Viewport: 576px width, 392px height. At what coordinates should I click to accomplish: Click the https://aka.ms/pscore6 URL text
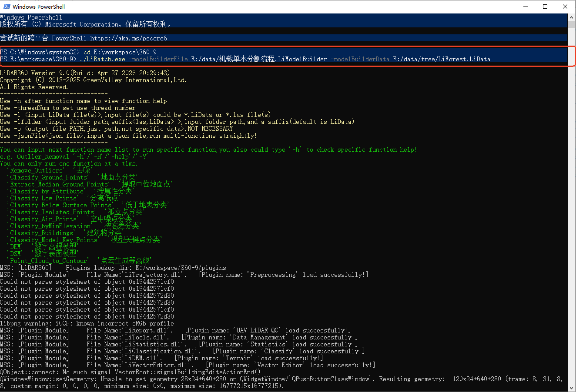pyautogui.click(x=129, y=38)
